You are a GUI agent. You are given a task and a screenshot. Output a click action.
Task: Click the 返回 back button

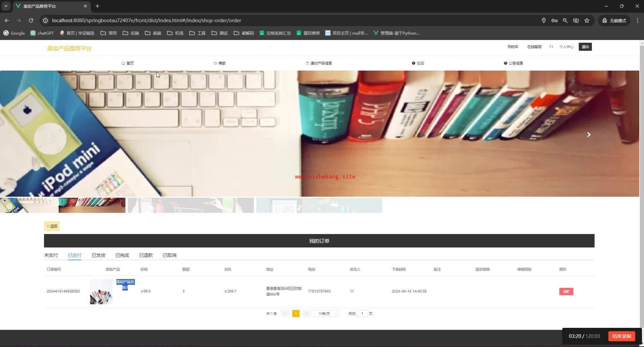pos(52,226)
